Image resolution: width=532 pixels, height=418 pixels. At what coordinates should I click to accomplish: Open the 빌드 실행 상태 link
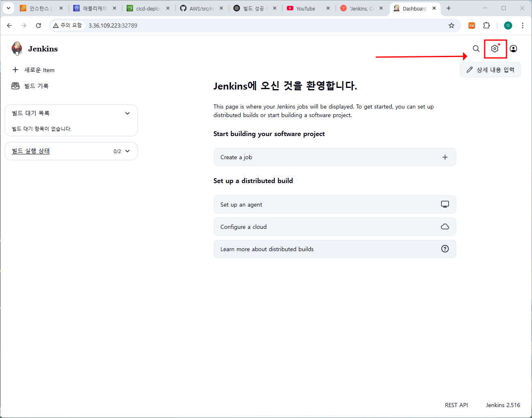pyautogui.click(x=31, y=151)
